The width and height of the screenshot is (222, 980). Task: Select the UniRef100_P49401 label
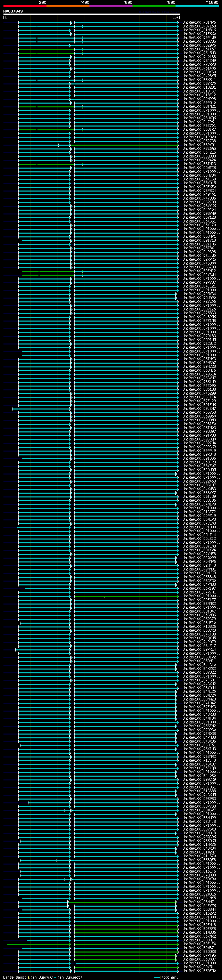(199, 194)
